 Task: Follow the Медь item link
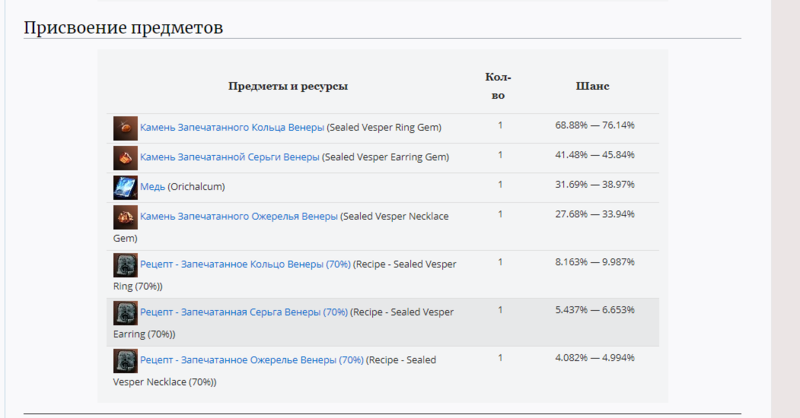153,187
